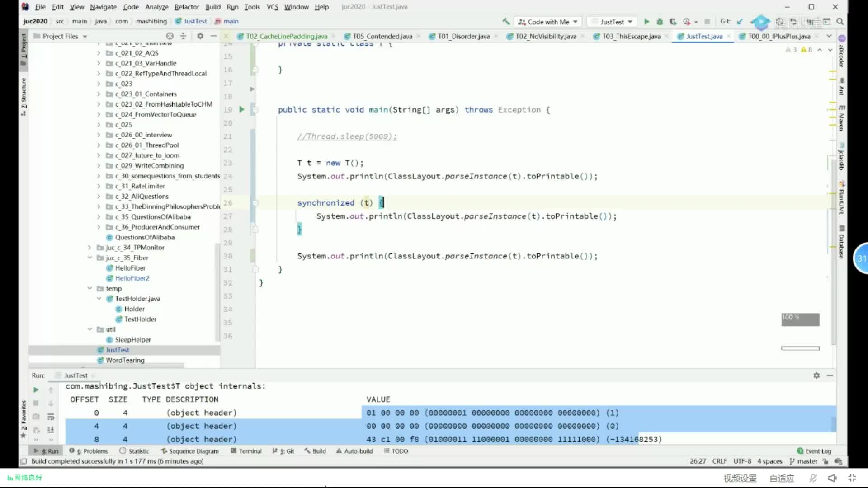The width and height of the screenshot is (868, 488).
Task: Click the muted microphone icon at bottom
Action: tap(813, 478)
